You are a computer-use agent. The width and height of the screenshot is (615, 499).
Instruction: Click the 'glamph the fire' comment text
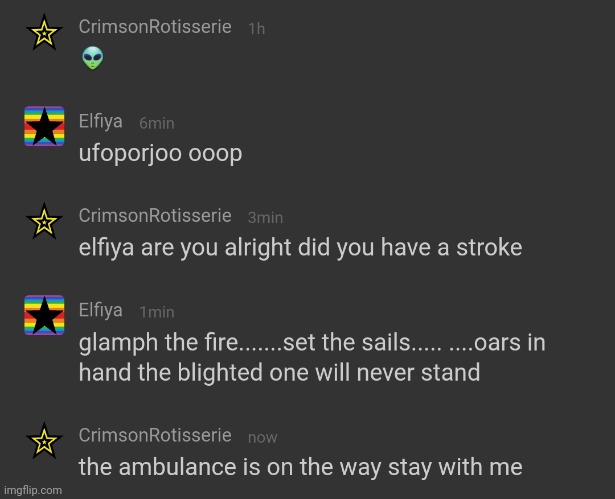pyautogui.click(x=312, y=357)
